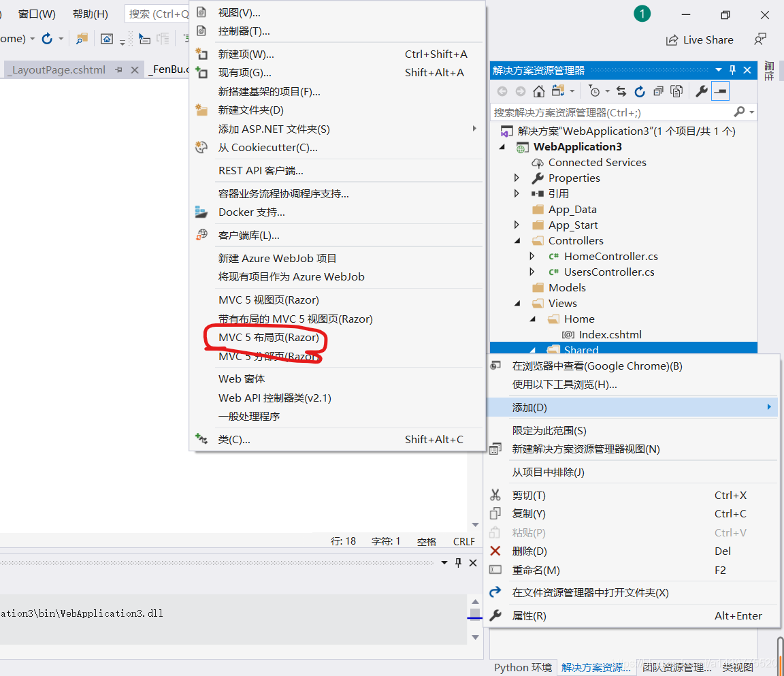Pin the Solution Explorer panel
Image resolution: width=784 pixels, height=676 pixels.
pyautogui.click(x=732, y=70)
